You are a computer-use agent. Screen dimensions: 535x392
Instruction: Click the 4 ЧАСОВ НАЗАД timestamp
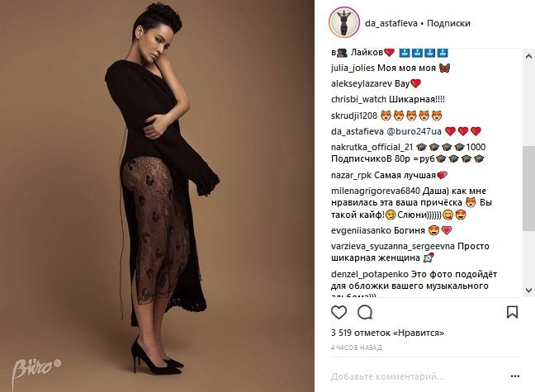[x=356, y=347]
